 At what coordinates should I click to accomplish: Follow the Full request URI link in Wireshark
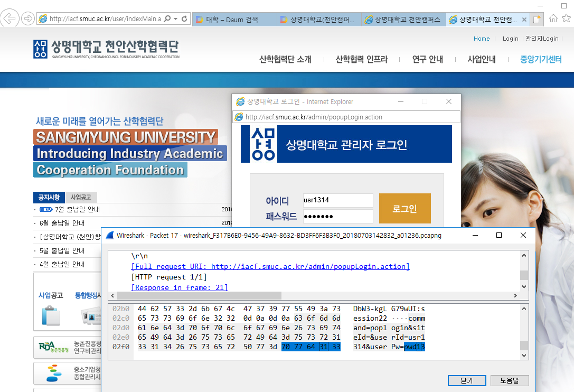click(270, 266)
